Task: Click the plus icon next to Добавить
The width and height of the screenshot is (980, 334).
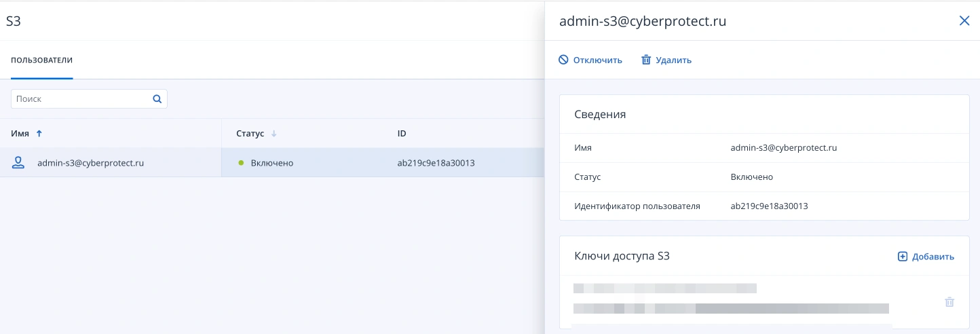Action: [903, 257]
